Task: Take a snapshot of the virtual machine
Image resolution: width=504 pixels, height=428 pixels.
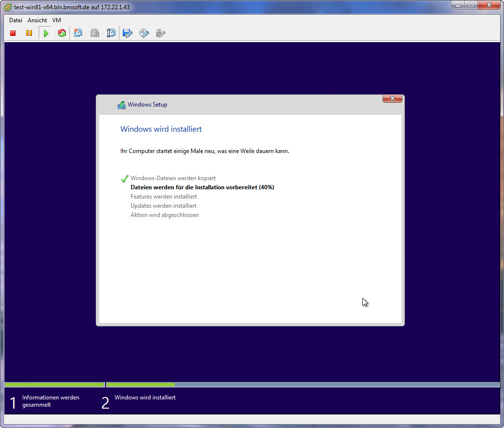Action: coord(78,33)
